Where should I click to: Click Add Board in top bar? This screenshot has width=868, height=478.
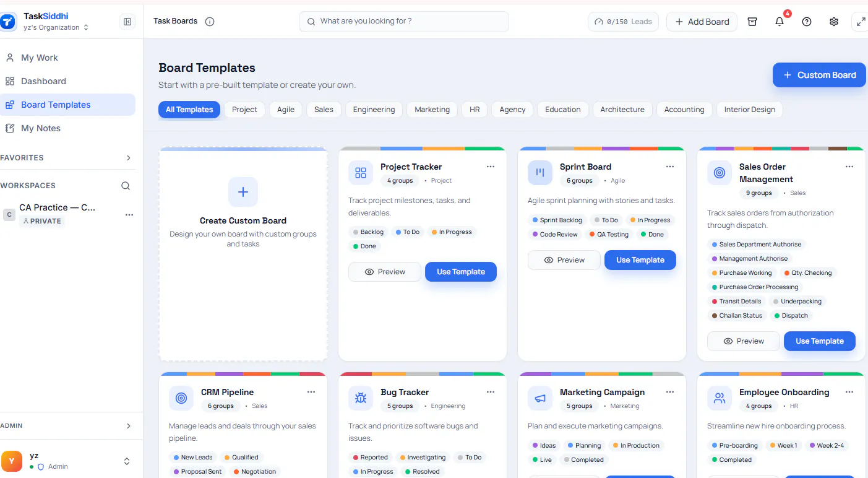coord(702,22)
